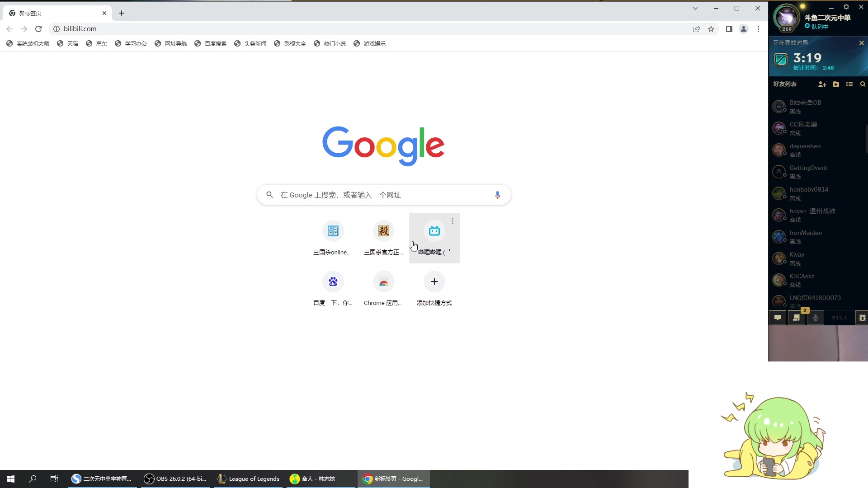Image resolution: width=868 pixels, height=488 pixels.
Task: Cancel matchmaking with the queue X button
Action: (861, 43)
